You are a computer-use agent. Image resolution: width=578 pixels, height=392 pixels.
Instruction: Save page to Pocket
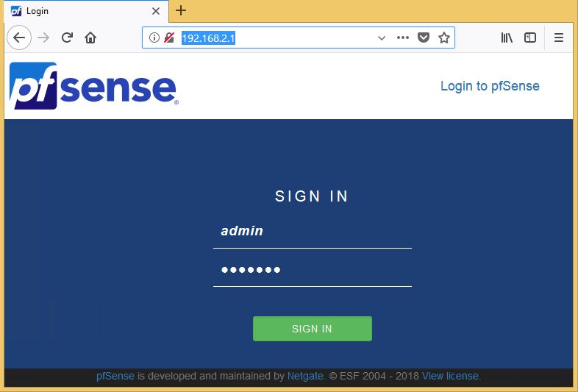pos(423,38)
